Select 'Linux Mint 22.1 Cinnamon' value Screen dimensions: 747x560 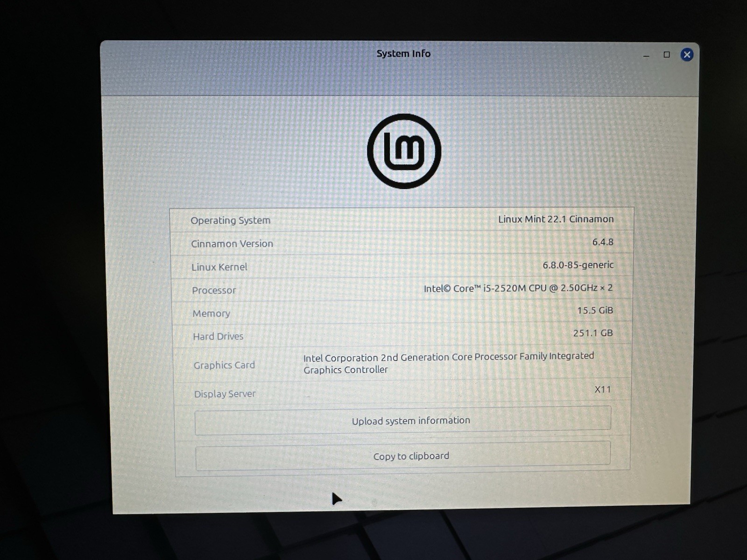point(556,219)
